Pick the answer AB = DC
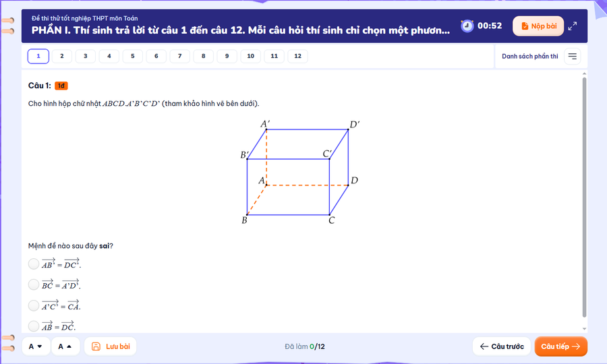This screenshot has height=364, width=607. pyautogui.click(x=34, y=326)
